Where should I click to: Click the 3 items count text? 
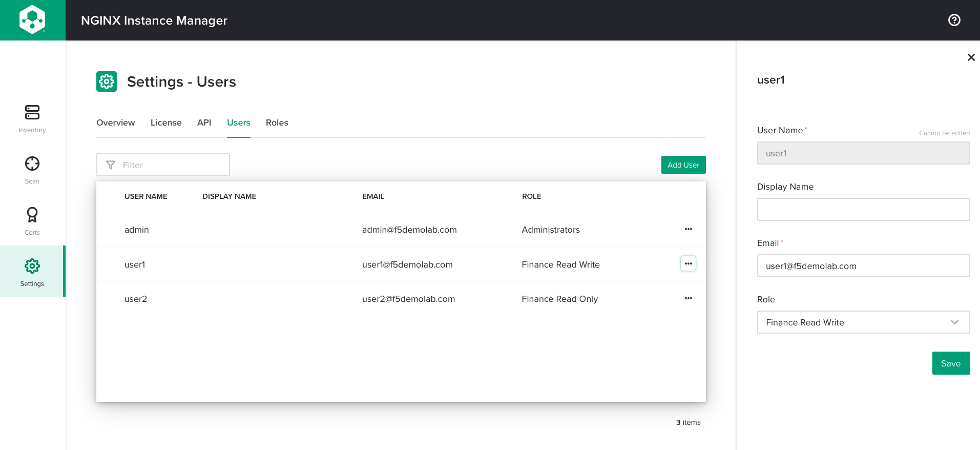tap(688, 422)
